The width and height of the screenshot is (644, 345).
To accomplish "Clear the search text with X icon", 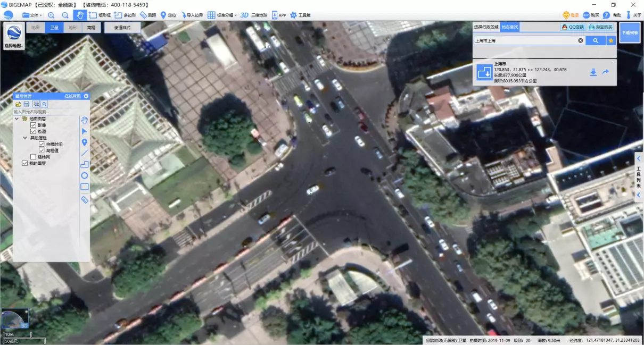I will point(581,40).
